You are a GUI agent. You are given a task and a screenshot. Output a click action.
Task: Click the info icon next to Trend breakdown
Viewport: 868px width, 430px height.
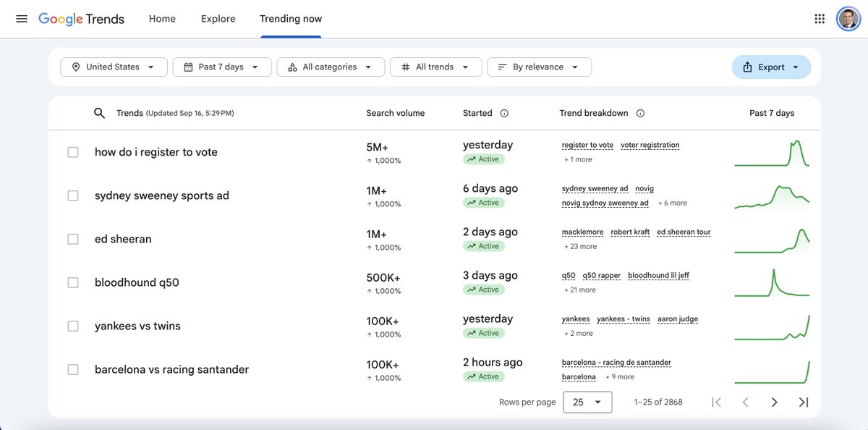pos(640,113)
